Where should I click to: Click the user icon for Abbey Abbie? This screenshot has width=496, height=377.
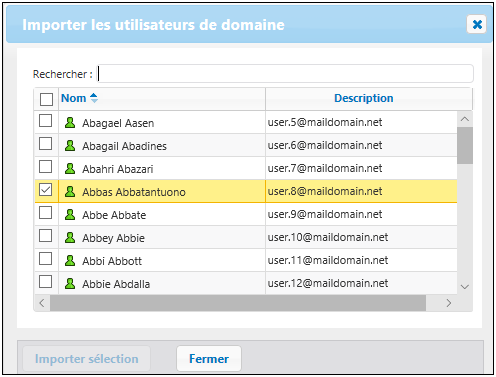click(70, 238)
